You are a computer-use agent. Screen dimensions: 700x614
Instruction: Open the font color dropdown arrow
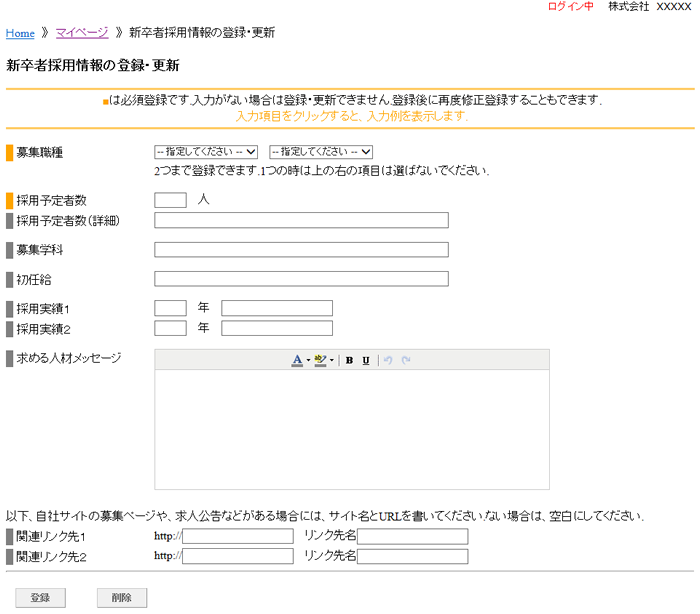click(x=308, y=360)
